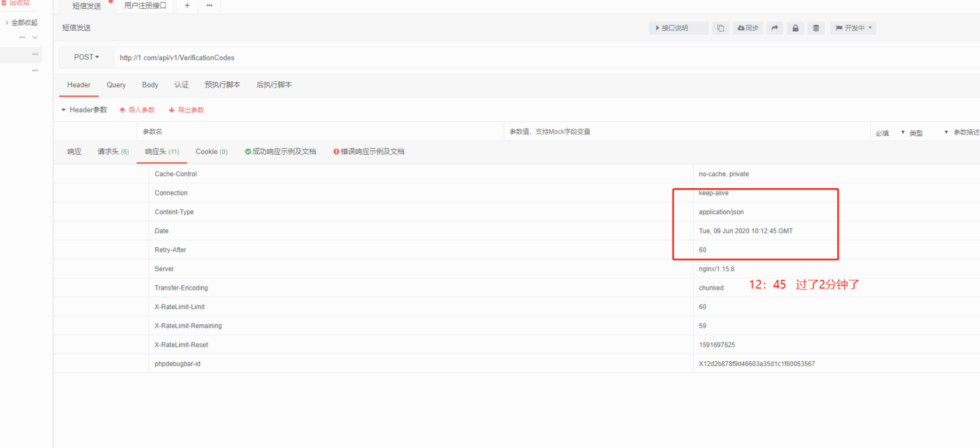This screenshot has width=980, height=448.
Task: Click the chunked value
Action: [x=711, y=288]
